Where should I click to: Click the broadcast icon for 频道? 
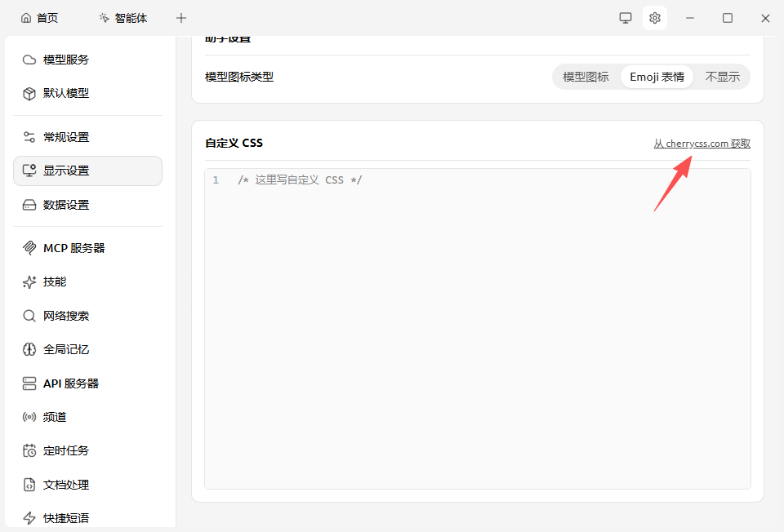click(x=29, y=417)
